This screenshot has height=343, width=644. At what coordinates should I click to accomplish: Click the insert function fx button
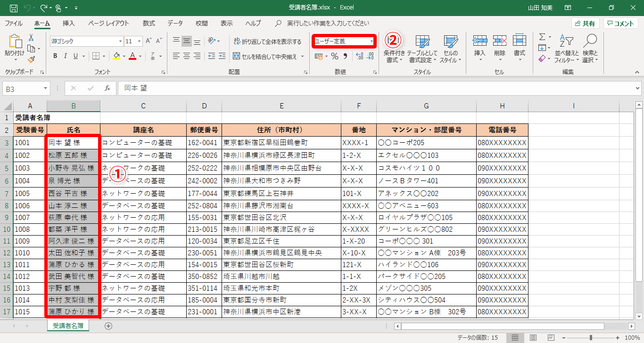pos(107,88)
